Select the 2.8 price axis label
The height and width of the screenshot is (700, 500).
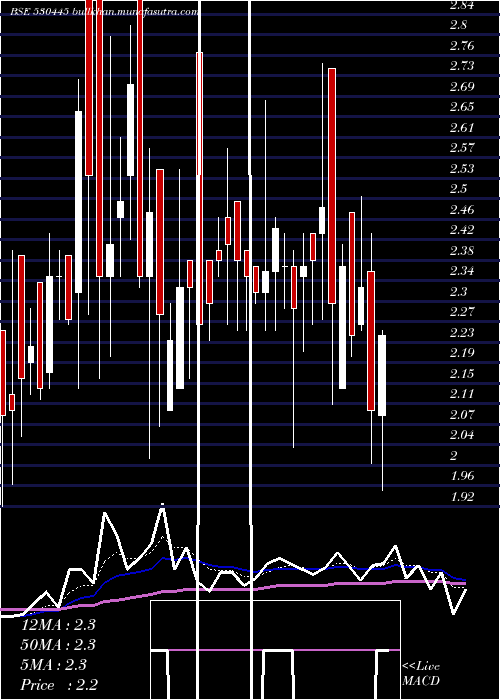pyautogui.click(x=458, y=25)
